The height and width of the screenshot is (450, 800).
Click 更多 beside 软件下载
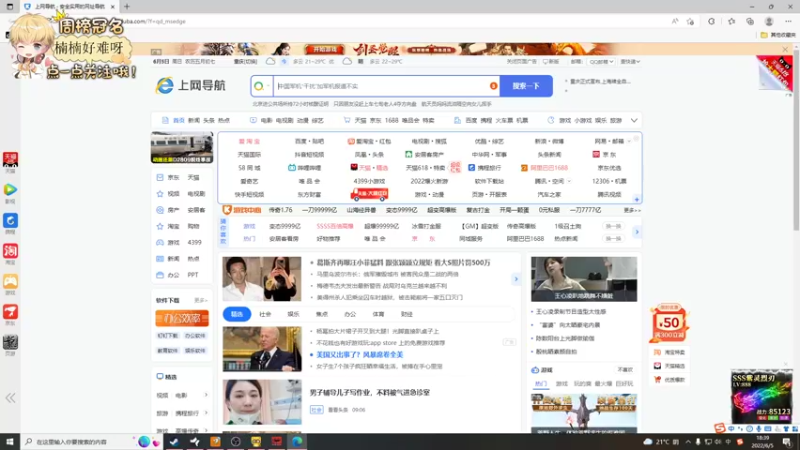click(x=201, y=301)
